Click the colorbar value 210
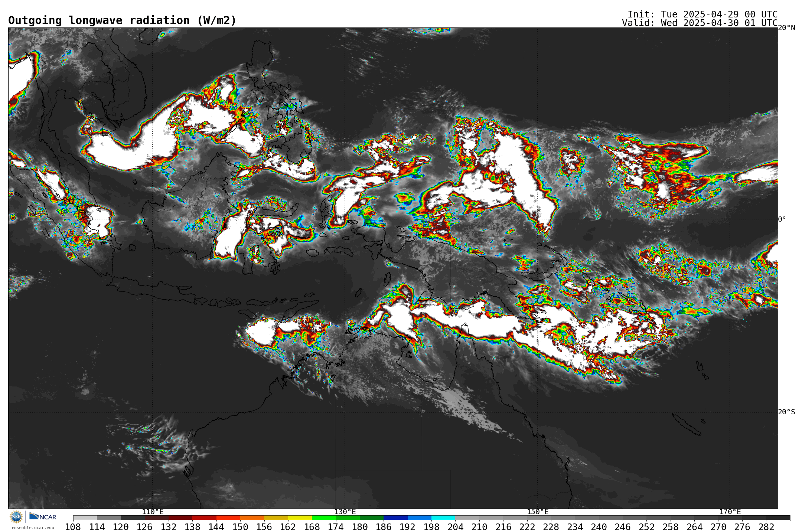The height and width of the screenshot is (532, 802). [479, 527]
